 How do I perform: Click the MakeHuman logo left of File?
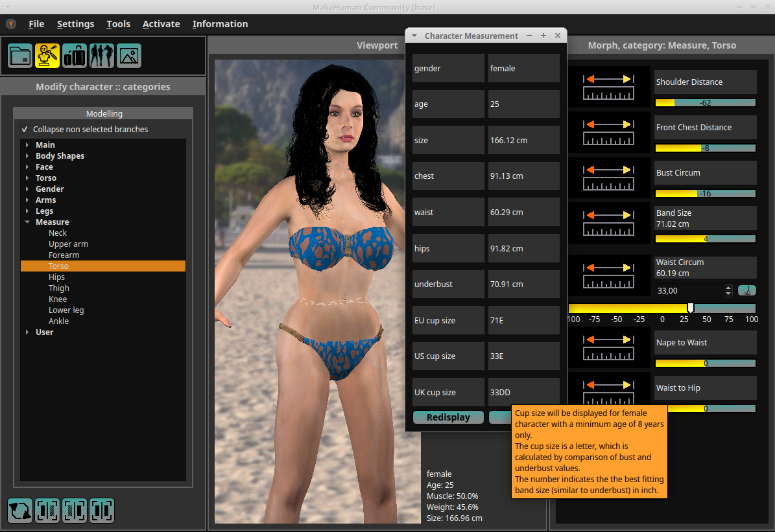coord(11,24)
